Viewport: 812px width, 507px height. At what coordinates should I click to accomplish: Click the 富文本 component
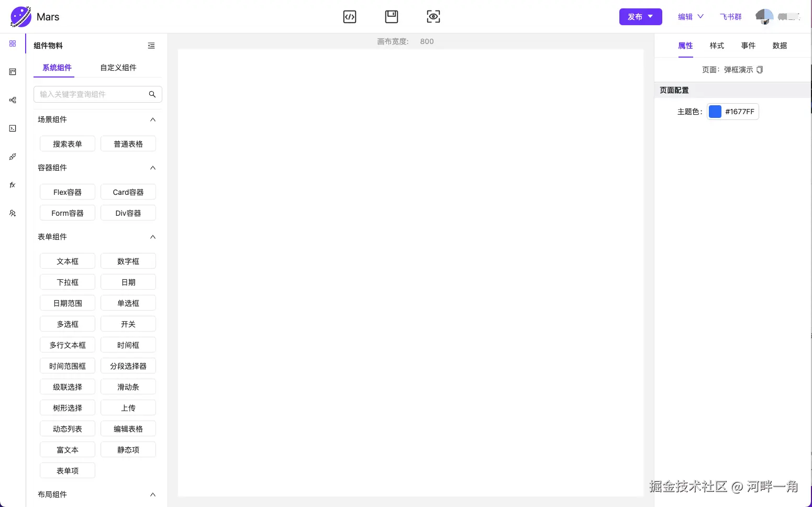[68, 449]
